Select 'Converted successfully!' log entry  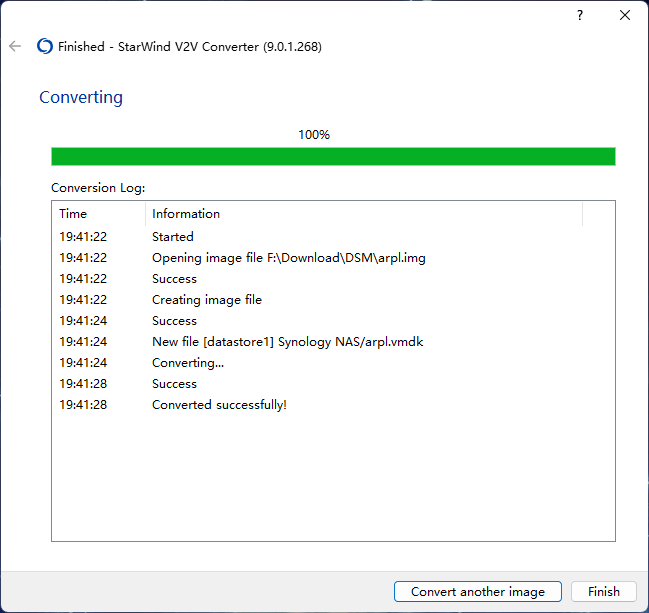333,405
